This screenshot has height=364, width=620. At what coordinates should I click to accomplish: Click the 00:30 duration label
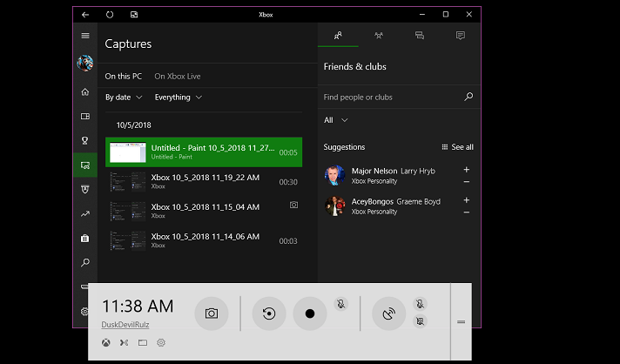pos(288,182)
